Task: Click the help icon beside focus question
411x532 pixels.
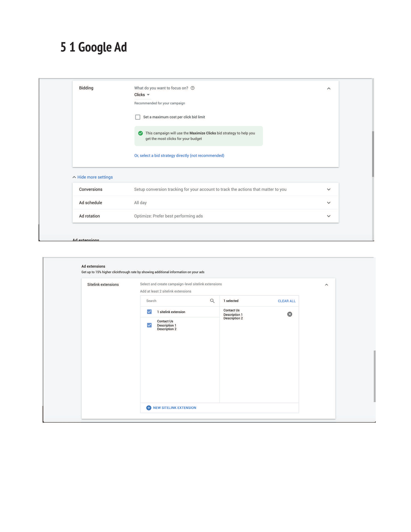Action: (192, 88)
